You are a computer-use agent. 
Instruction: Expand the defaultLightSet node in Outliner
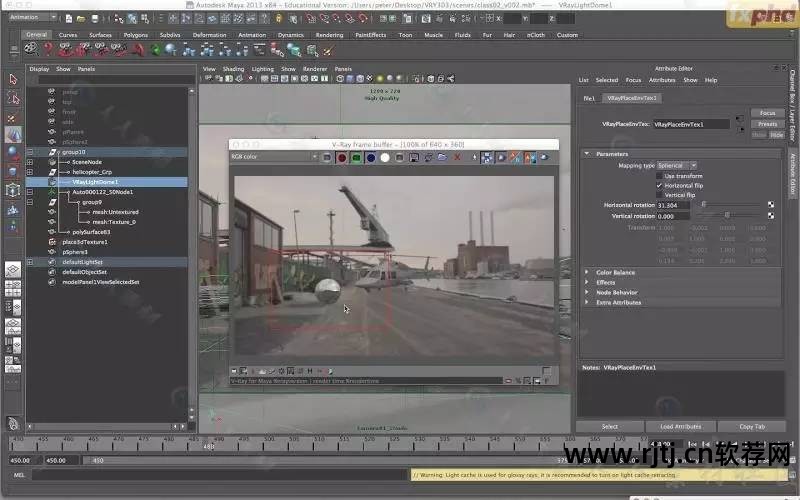click(30, 262)
